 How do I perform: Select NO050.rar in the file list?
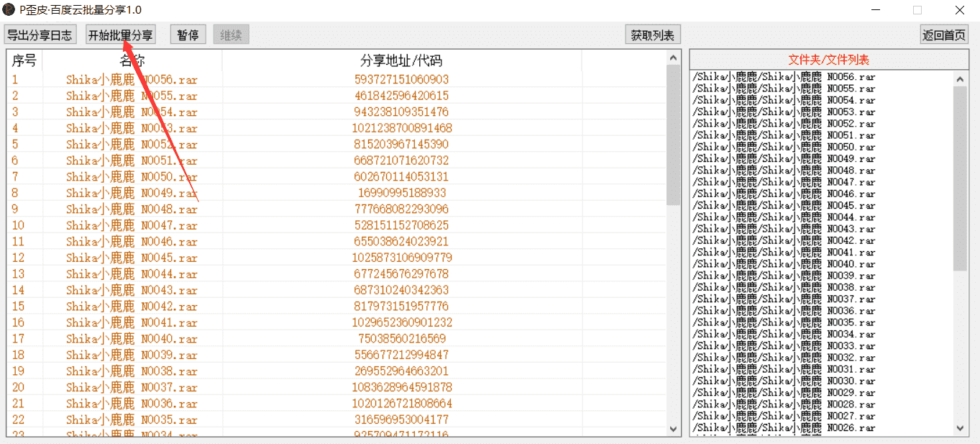click(784, 147)
